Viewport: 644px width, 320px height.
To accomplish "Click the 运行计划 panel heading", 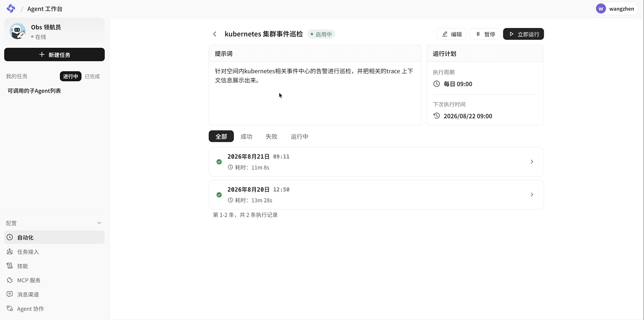I will (444, 54).
